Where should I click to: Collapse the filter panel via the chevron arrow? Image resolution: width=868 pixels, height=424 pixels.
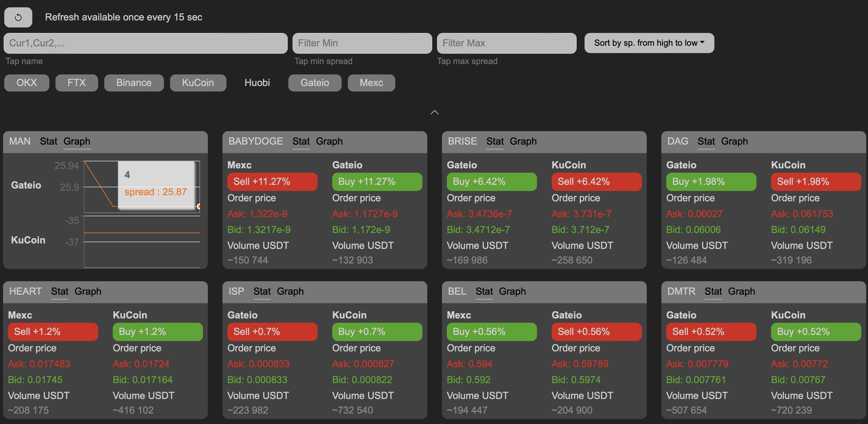coord(434,112)
